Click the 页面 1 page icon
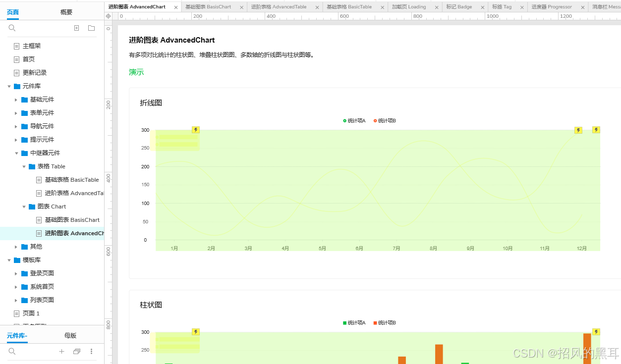The height and width of the screenshot is (364, 621). pyautogui.click(x=16, y=313)
